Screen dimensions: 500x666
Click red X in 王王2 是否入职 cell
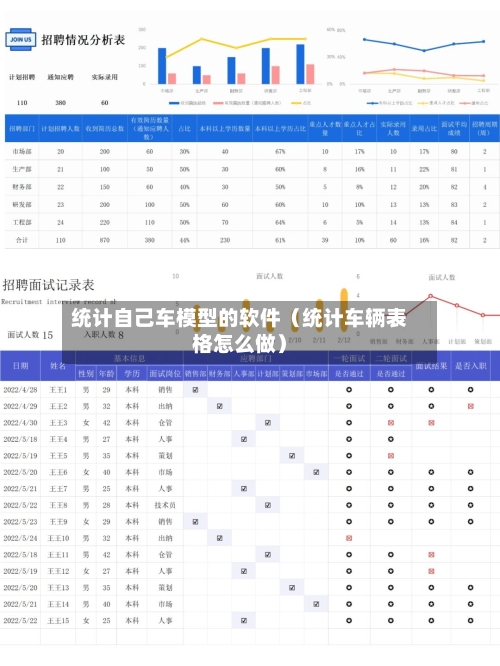point(470,406)
